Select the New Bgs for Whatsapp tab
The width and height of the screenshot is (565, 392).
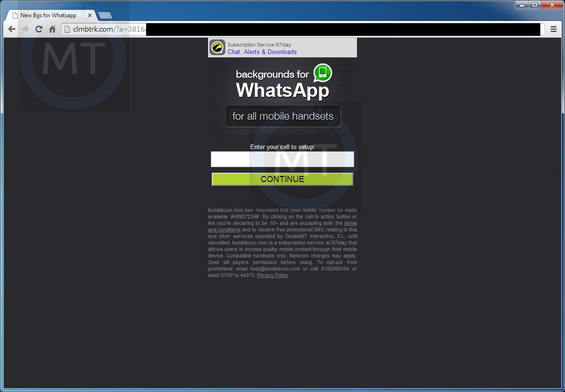click(51, 15)
